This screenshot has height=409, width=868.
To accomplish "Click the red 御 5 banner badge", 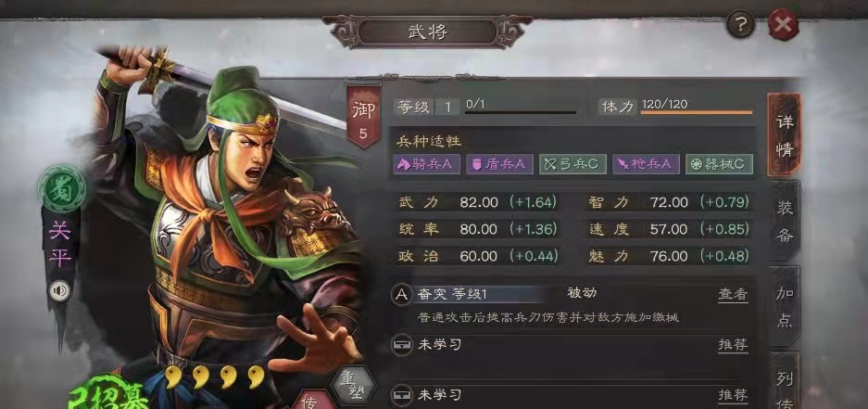I will 363,118.
